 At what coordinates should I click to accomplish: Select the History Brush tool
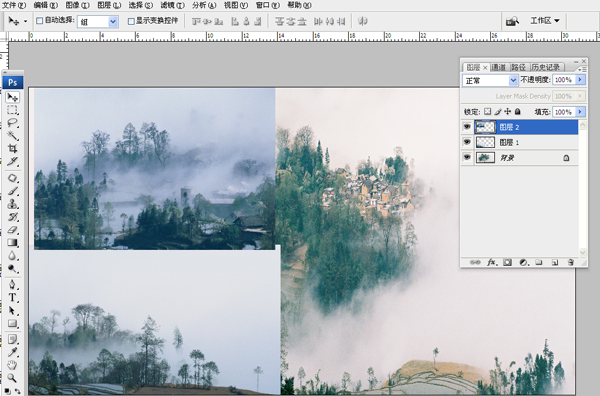click(12, 217)
